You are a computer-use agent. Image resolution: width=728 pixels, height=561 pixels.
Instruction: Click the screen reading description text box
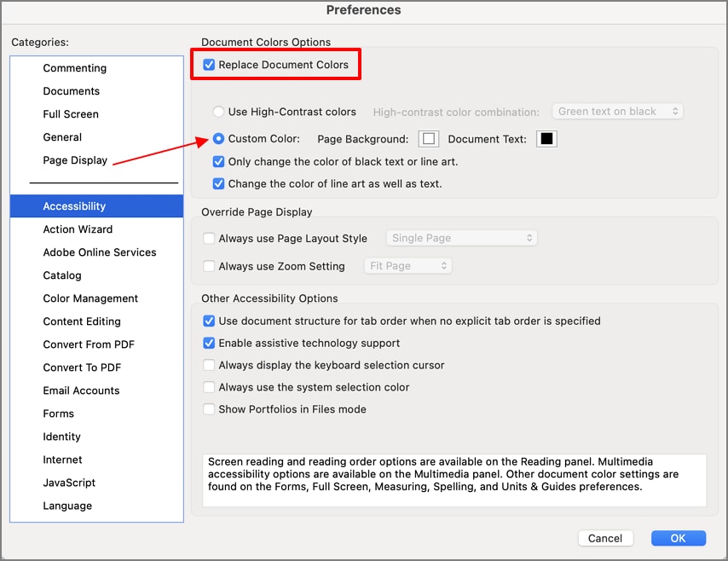pyautogui.click(x=454, y=480)
